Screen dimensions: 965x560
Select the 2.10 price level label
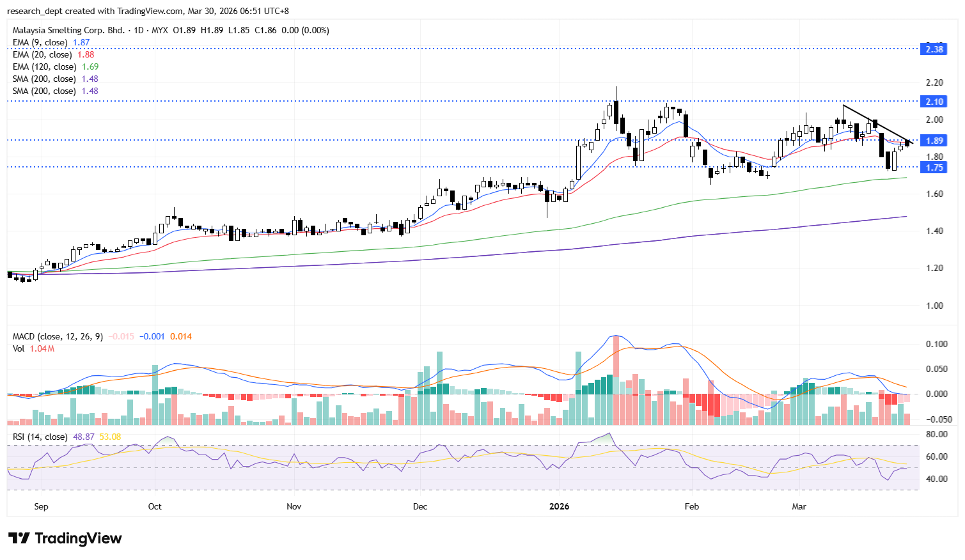click(x=934, y=102)
